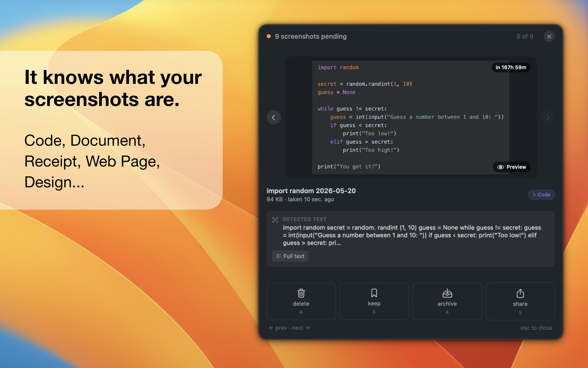Keep the screenshot with bookmark button
The width and height of the screenshot is (588, 368).
pyautogui.click(x=374, y=301)
